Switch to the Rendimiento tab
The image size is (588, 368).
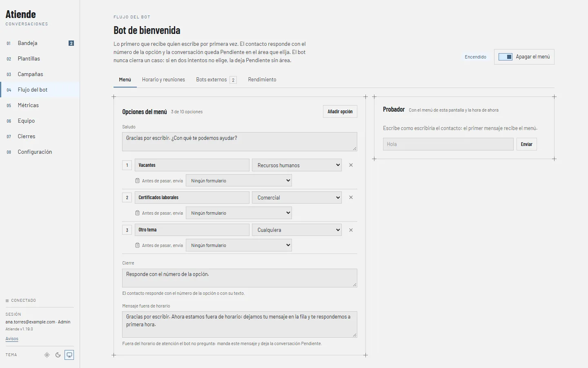tap(262, 80)
